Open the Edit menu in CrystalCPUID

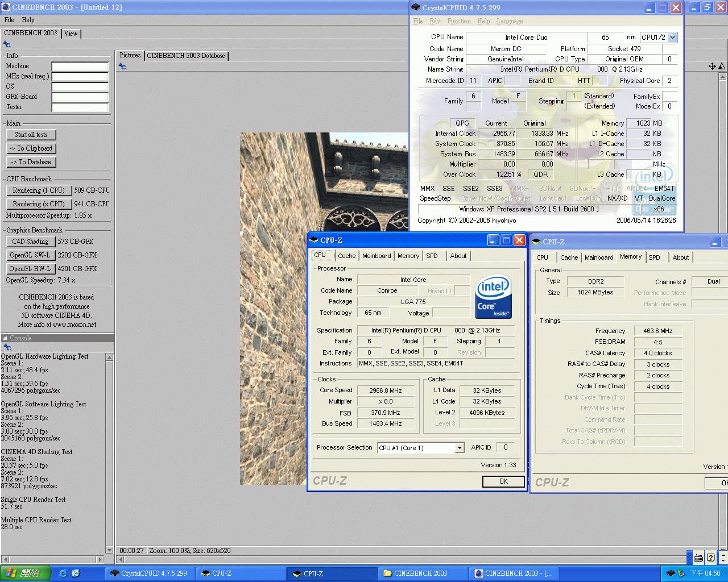click(435, 21)
